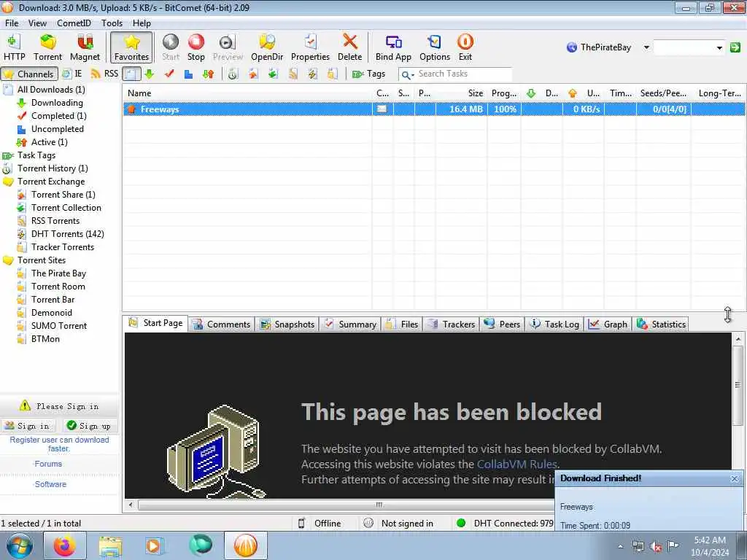The width and height of the screenshot is (747, 560).
Task: Click the Preview toolbar icon
Action: (228, 47)
